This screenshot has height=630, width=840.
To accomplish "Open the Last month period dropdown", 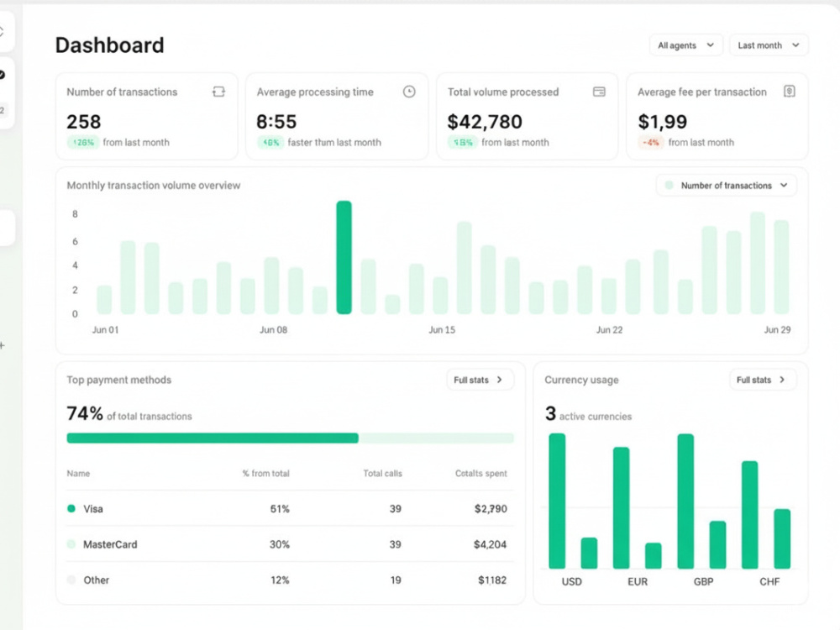I will point(769,45).
